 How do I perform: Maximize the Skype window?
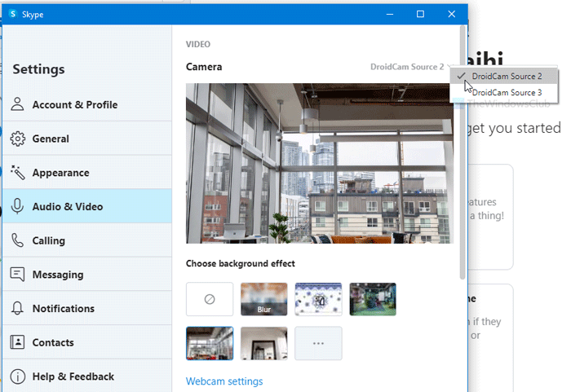(420, 14)
